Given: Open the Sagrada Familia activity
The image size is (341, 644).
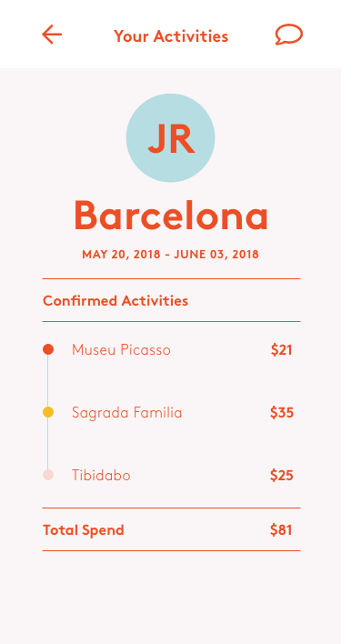Looking at the screenshot, I should (126, 412).
